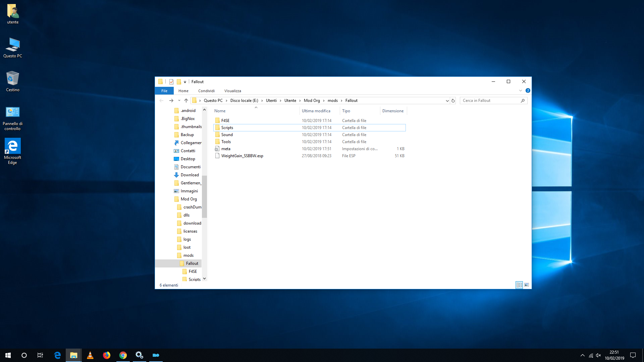The width and height of the screenshot is (644, 362).
Task: Open the address bar history dropdown
Action: click(447, 101)
